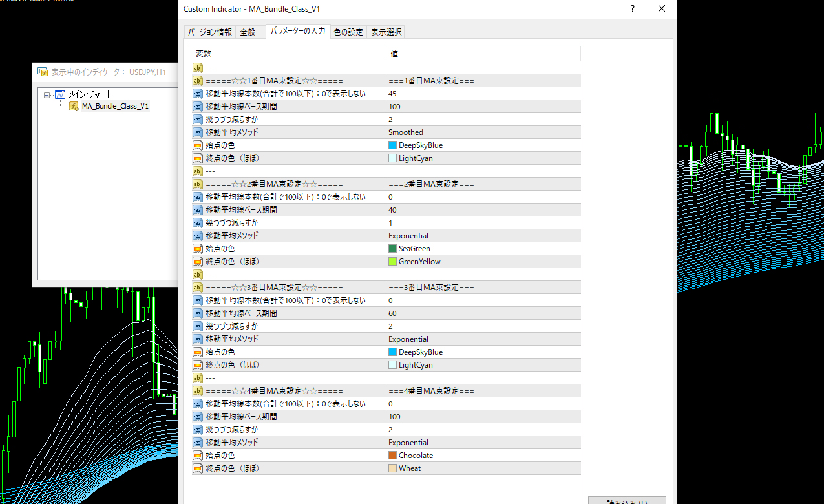Click string icon of 1番目MA束設定 header row
The width and height of the screenshot is (824, 504).
pos(198,81)
